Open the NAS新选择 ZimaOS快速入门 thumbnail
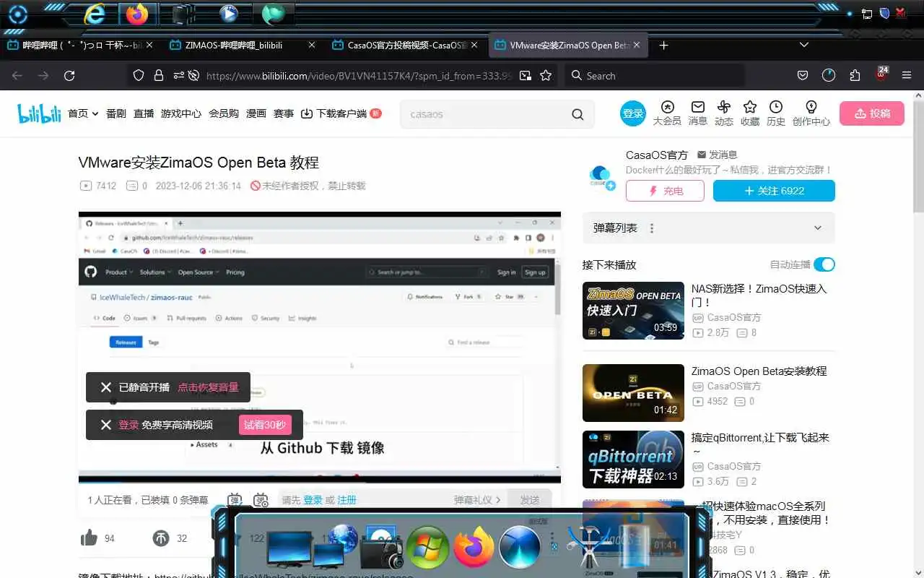Image resolution: width=924 pixels, height=578 pixels. click(x=633, y=311)
